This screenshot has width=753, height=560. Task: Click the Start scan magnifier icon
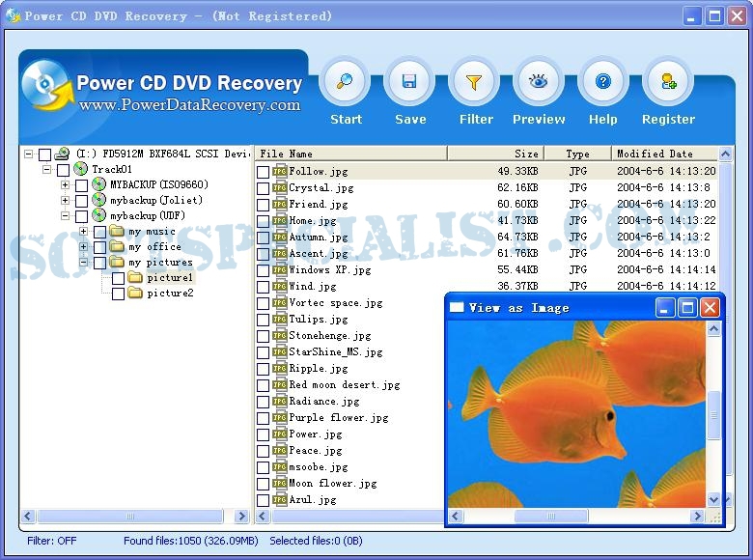coord(345,83)
